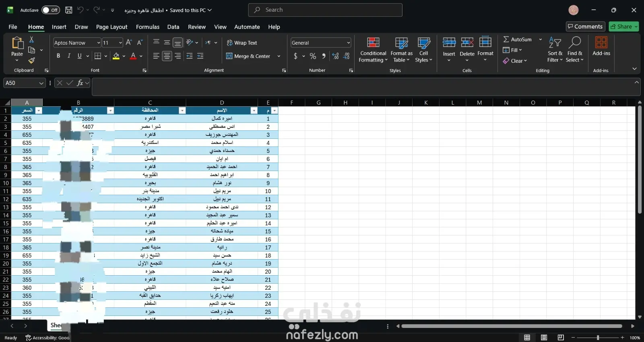Click the Insert cells icon
Viewport: 644px width, 342px height.
tap(449, 42)
